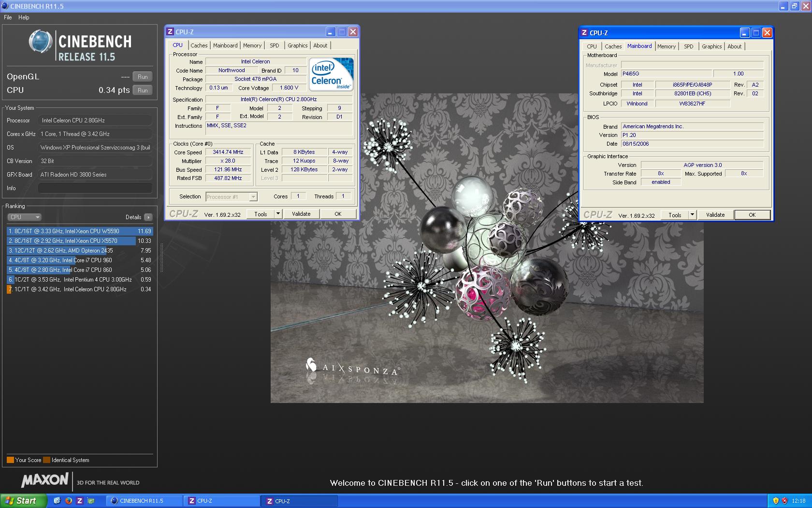Click the Core Speed value 3414.74 MHz

[x=228, y=152]
